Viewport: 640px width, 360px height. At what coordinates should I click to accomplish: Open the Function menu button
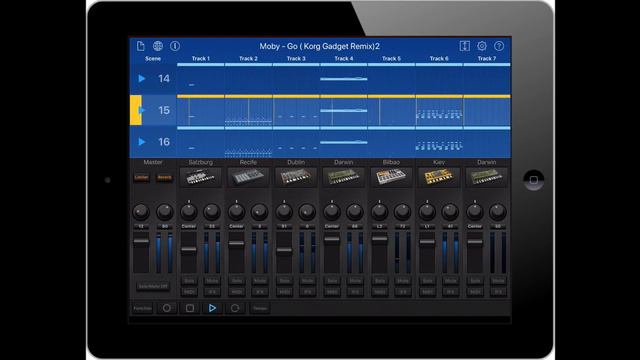[142, 308]
